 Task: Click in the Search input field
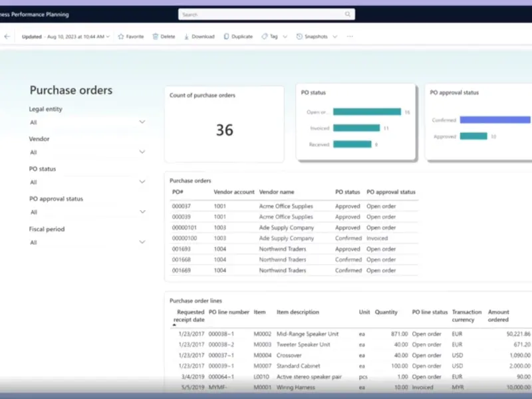pyautogui.click(x=259, y=14)
